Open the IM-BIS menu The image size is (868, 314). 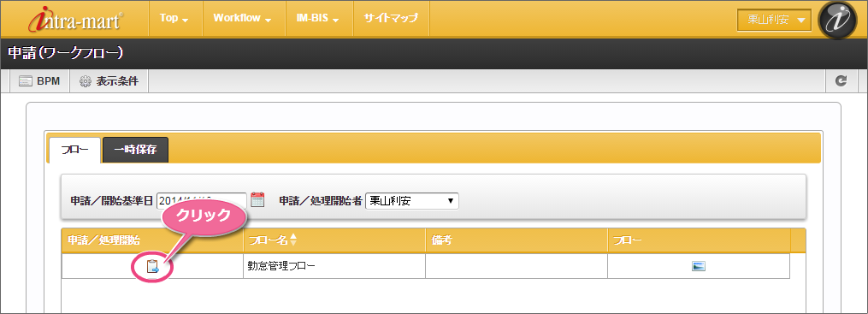pyautogui.click(x=317, y=18)
